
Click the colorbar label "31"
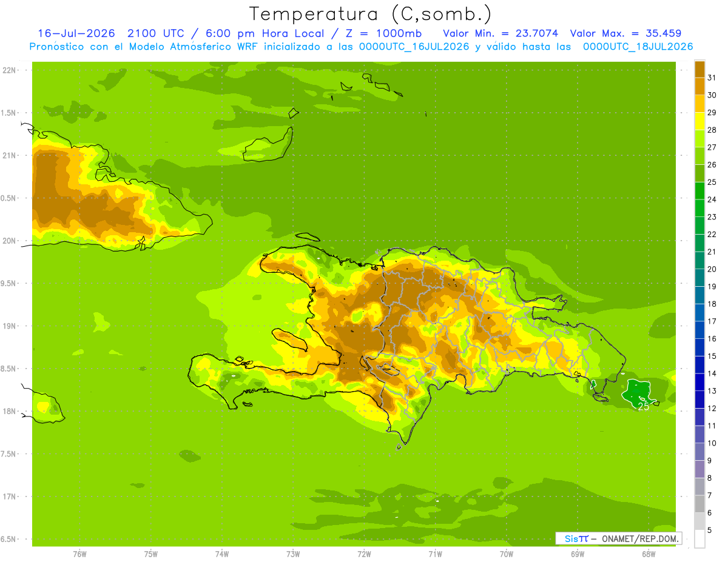712,78
